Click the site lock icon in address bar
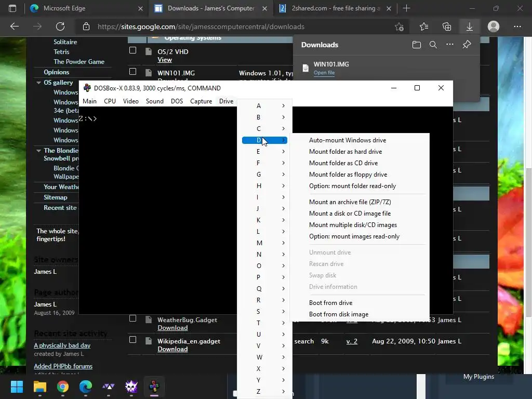 [86, 26]
